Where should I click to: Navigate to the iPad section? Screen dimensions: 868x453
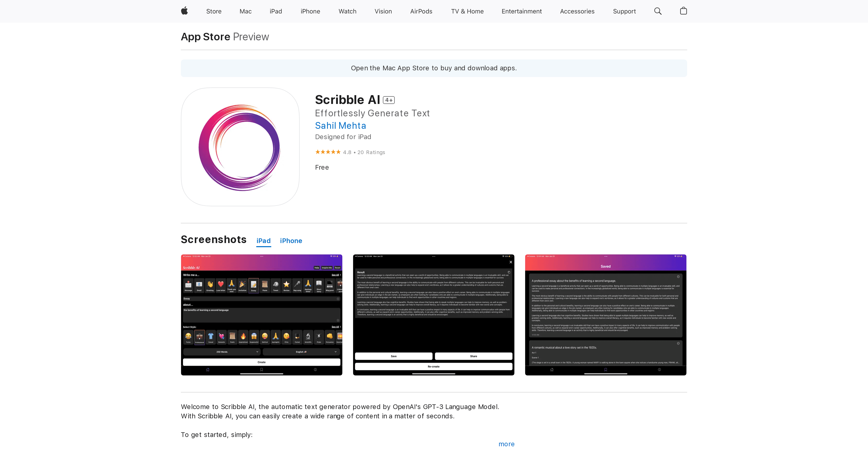276,11
